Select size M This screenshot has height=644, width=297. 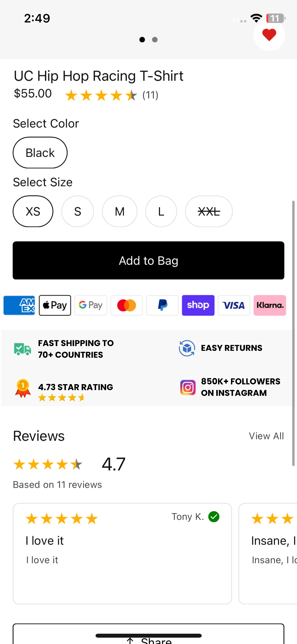tap(120, 211)
